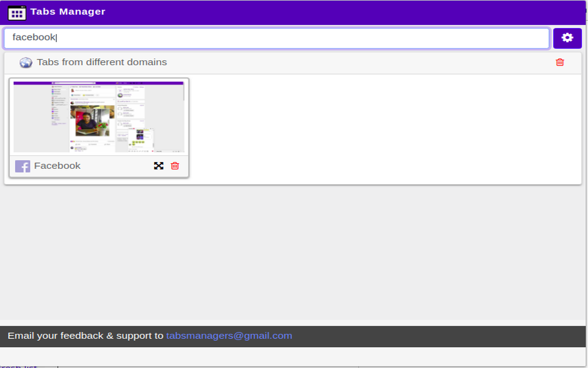Click the globe icon beside the group title

[26, 63]
